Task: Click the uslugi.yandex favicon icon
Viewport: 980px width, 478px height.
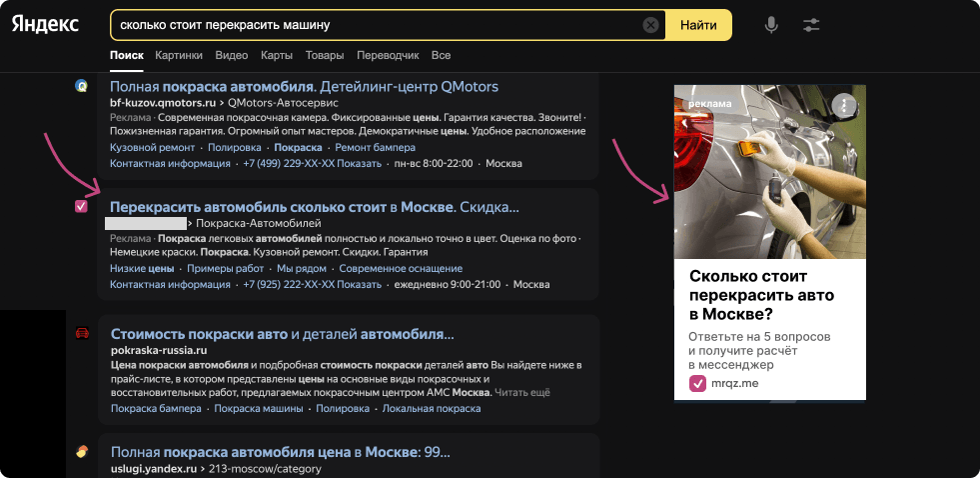Action: (x=82, y=451)
